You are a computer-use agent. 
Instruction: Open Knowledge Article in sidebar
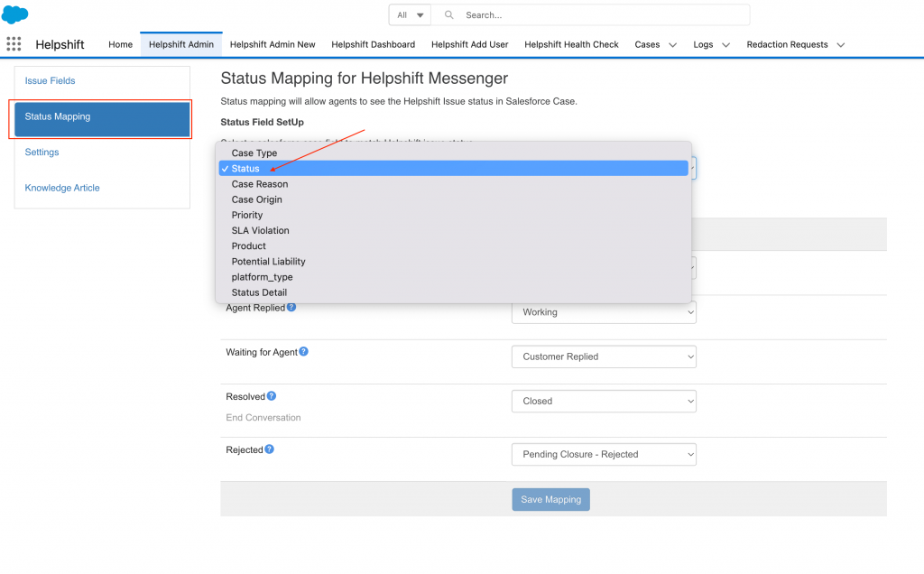click(62, 188)
